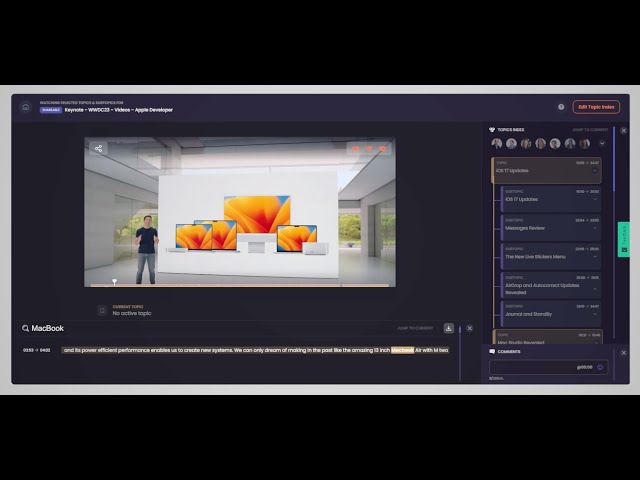Click the Topics Index panel icon
This screenshot has height=480, width=640.
coord(492,130)
